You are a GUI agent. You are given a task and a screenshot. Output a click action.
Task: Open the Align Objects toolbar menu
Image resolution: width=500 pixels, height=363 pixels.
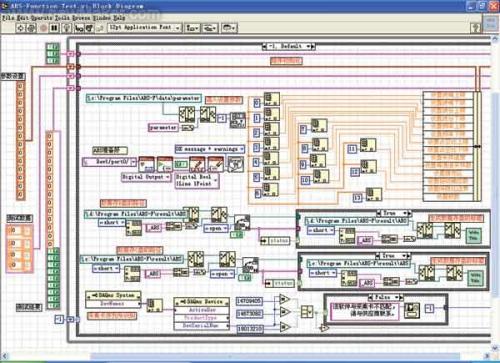click(x=192, y=28)
